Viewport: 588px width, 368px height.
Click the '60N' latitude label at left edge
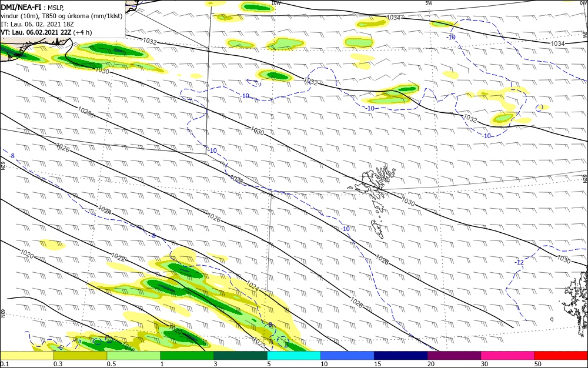click(x=2, y=313)
